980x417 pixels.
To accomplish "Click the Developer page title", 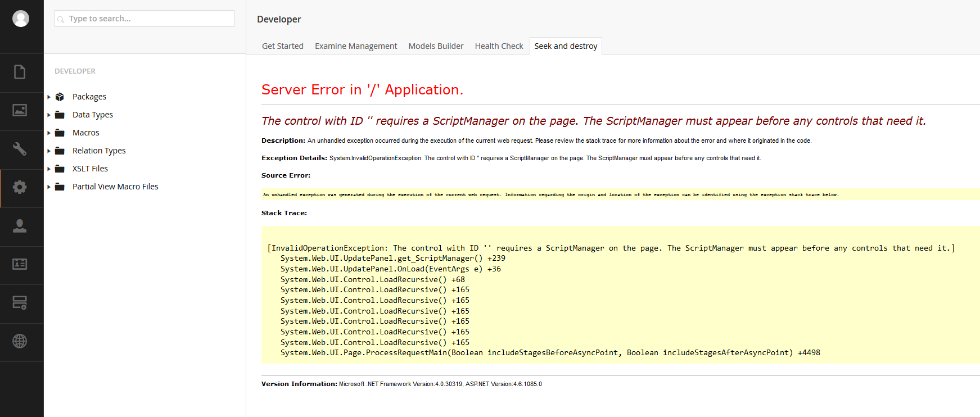I will point(279,19).
